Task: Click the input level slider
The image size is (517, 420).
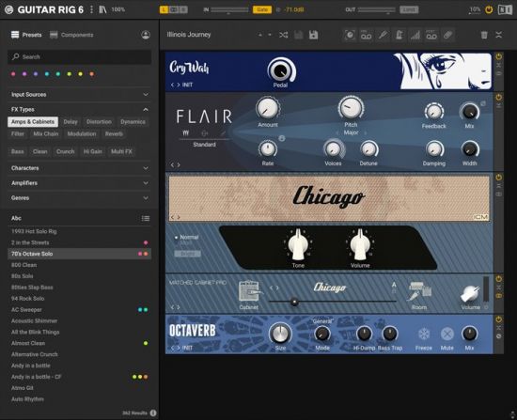Action: coord(229,9)
